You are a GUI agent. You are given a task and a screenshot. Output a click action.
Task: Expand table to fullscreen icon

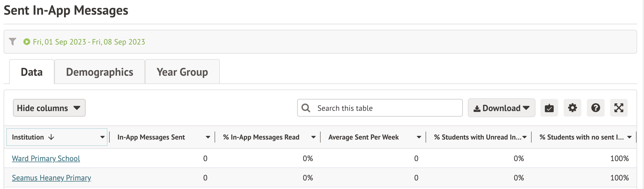point(619,108)
